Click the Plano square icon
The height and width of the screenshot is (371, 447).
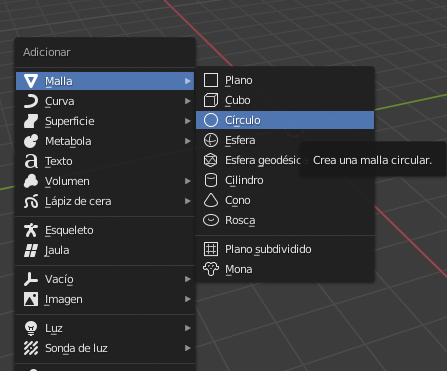coord(211,80)
